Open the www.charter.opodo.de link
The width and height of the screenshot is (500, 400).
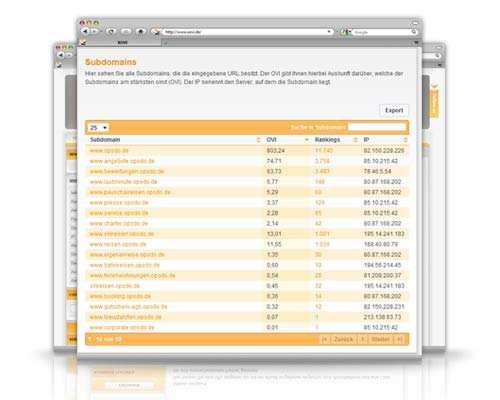coord(119,223)
